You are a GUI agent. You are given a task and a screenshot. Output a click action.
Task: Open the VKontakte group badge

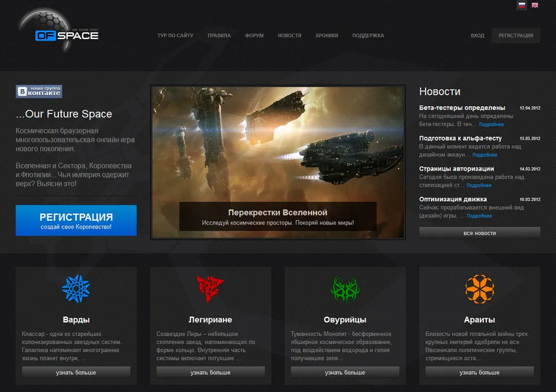[39, 91]
